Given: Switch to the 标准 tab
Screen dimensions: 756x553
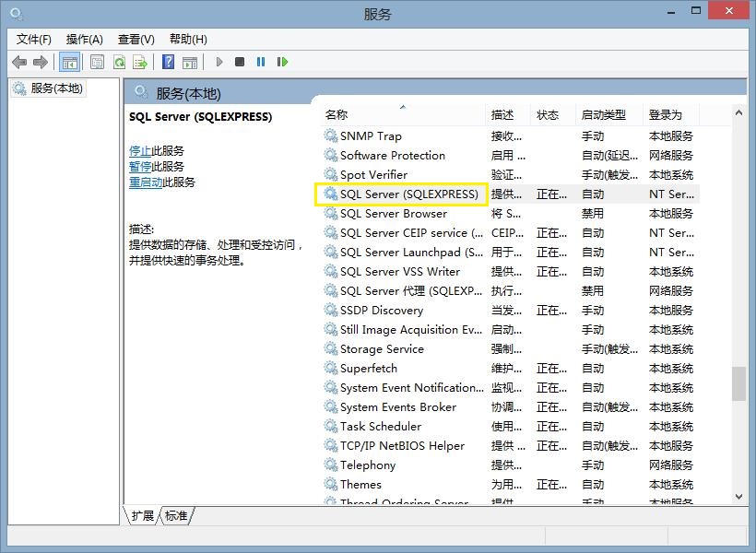Looking at the screenshot, I should [176, 515].
